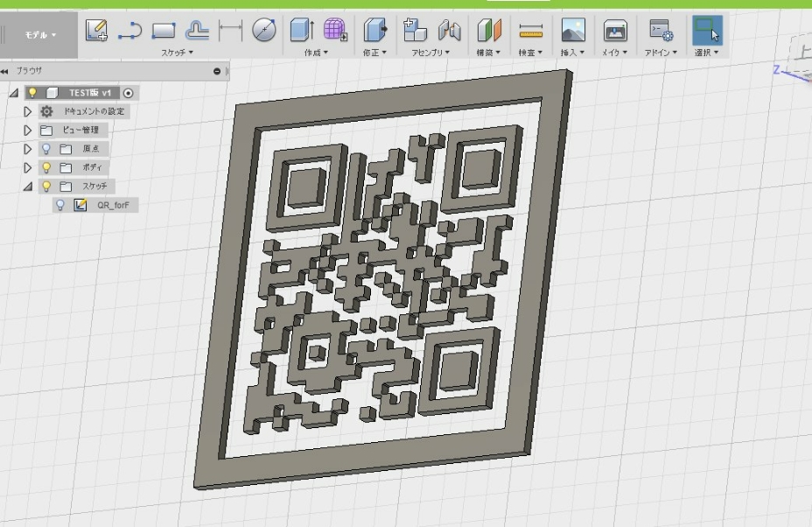Open the 選択 dropdown menu
This screenshot has width=812, height=527.
[x=706, y=53]
